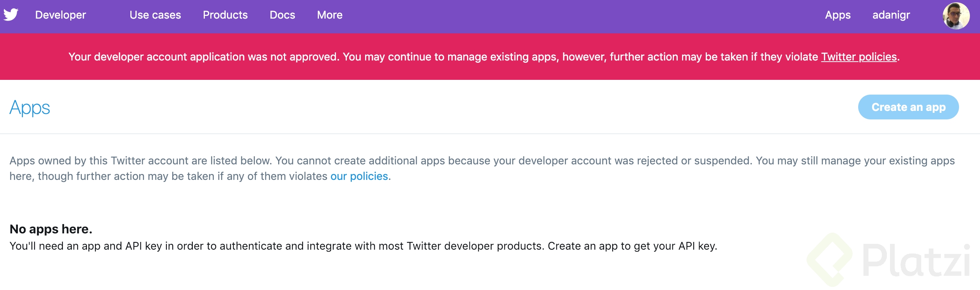Go to Apps in the top navigation
Image resolution: width=980 pixels, height=290 pixels.
[838, 15]
